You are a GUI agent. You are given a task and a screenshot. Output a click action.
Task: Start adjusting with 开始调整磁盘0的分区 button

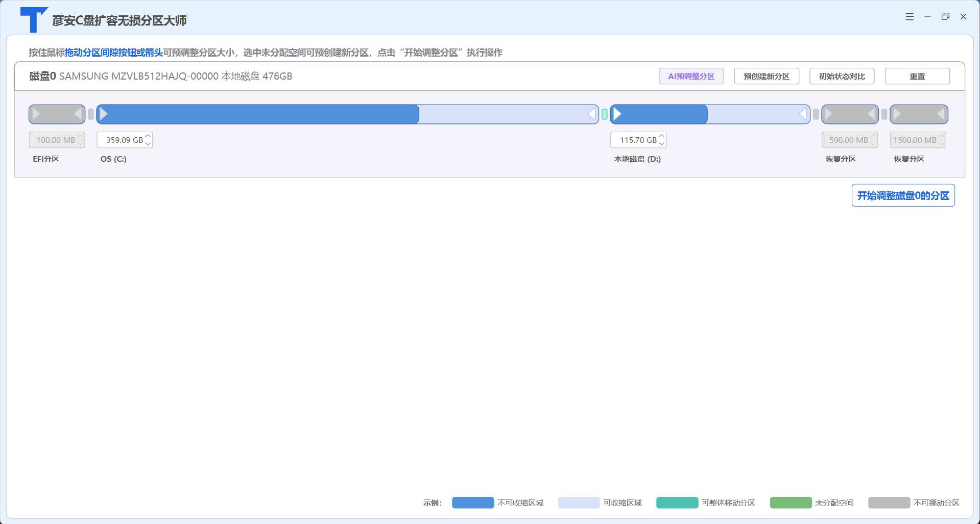pyautogui.click(x=903, y=195)
